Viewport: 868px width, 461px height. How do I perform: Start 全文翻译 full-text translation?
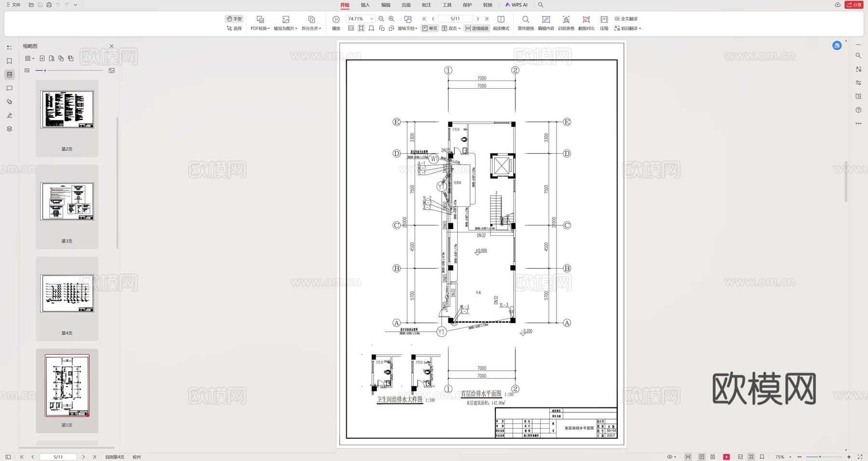(x=626, y=19)
